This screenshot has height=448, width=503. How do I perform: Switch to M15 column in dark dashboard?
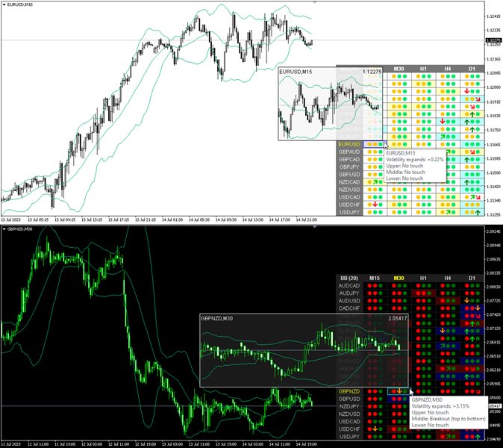coord(375,279)
